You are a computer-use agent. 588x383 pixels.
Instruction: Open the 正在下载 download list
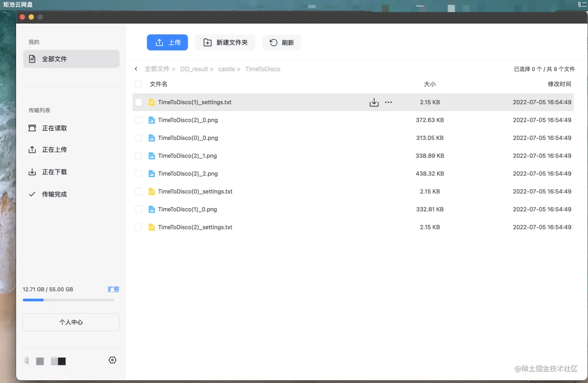(x=54, y=172)
